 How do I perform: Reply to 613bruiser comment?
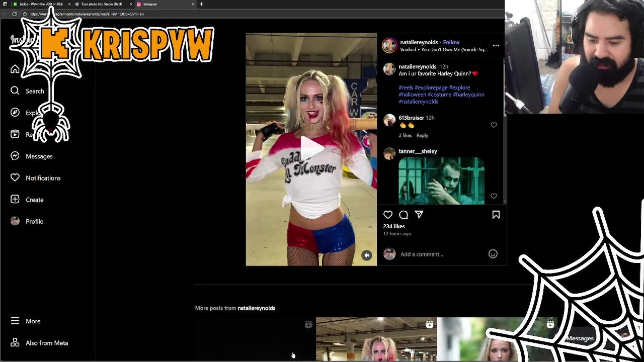tap(422, 135)
